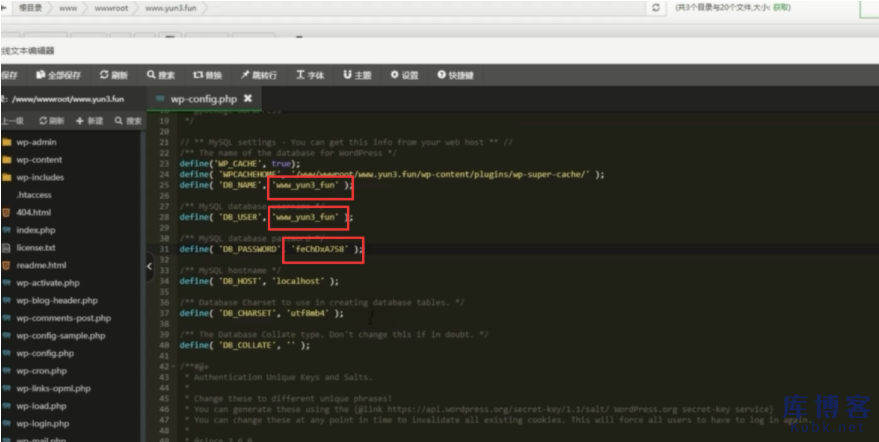This screenshot has height=442, width=879.
Task: Open wp-config-sample.php in the file tree
Action: 61,335
